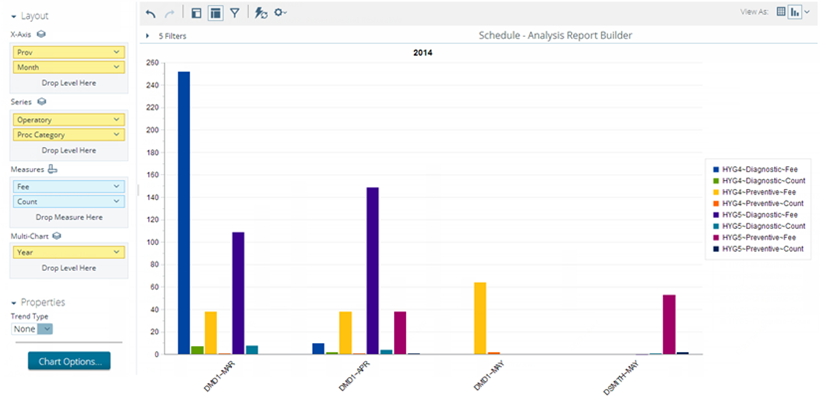820x397 pixels.
Task: Click Drop Measure Here zone
Action: [69, 217]
